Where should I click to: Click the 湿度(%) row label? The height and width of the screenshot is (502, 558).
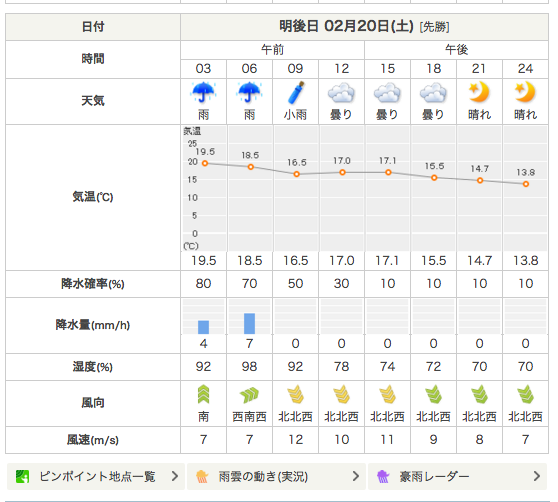pyautogui.click(x=93, y=366)
